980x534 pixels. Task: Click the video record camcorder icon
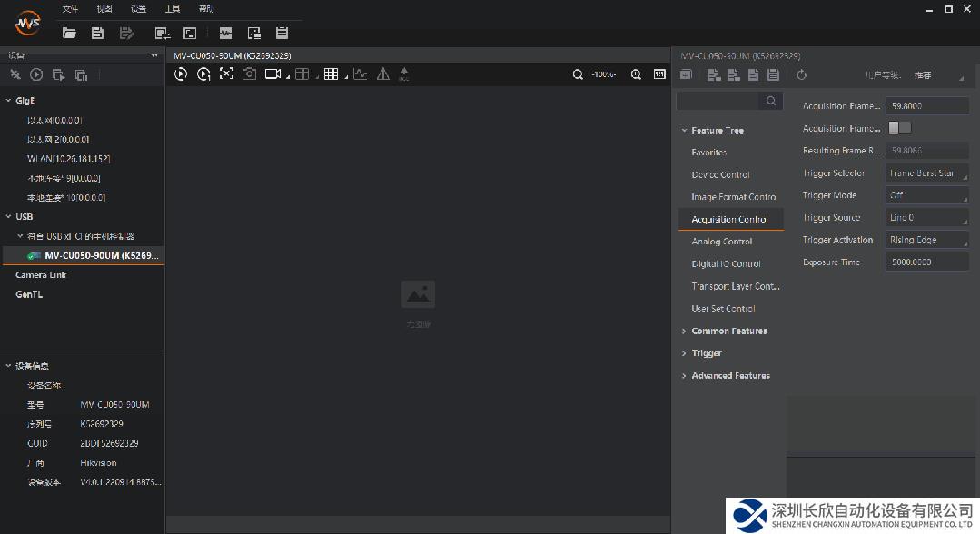272,74
